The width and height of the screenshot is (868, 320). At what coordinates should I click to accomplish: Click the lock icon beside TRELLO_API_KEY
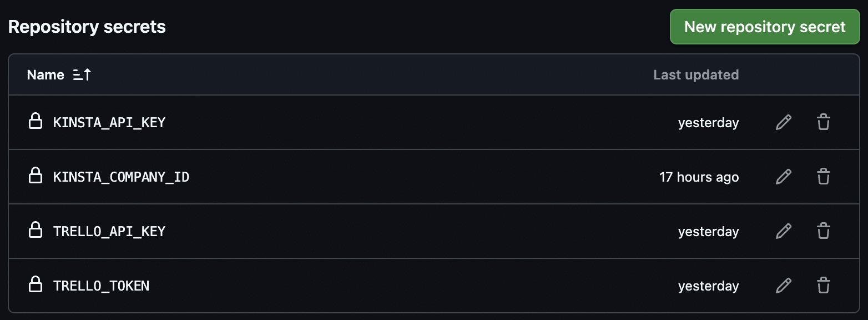pos(36,231)
